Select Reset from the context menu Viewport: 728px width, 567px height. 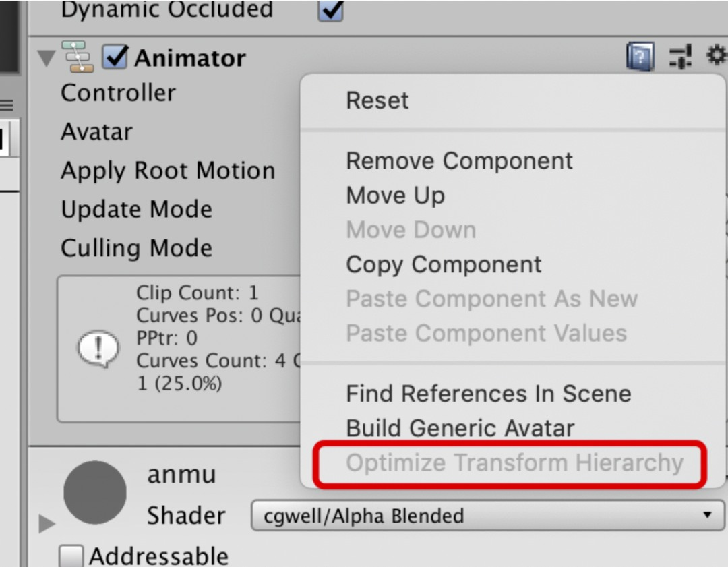(377, 100)
